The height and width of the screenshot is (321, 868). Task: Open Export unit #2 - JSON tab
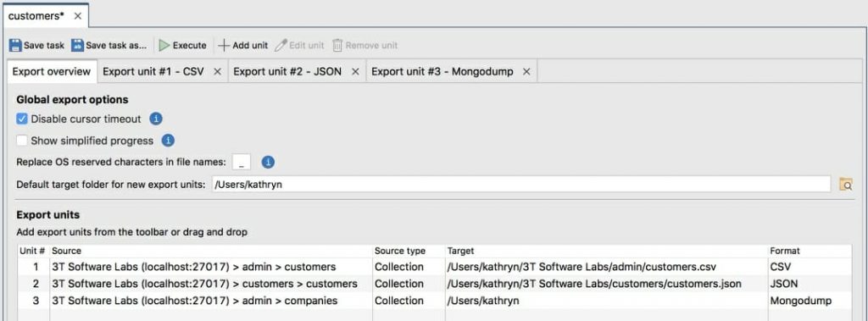(x=287, y=71)
